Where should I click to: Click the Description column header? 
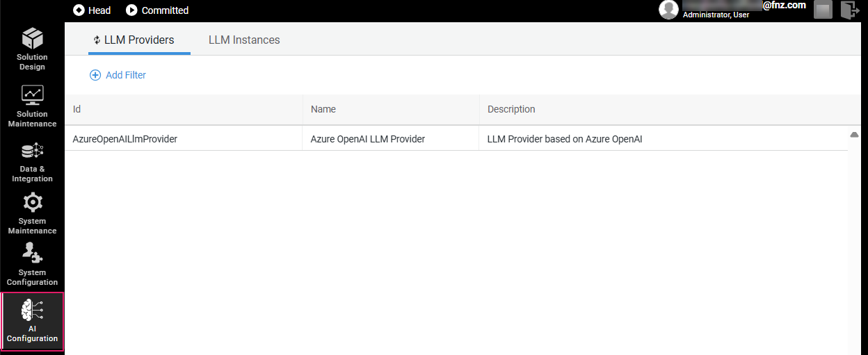(511, 109)
